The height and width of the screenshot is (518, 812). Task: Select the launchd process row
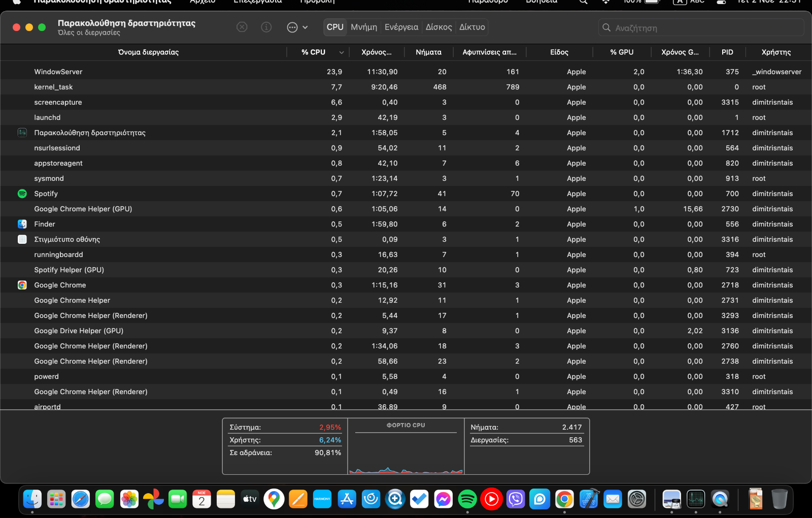(x=406, y=117)
